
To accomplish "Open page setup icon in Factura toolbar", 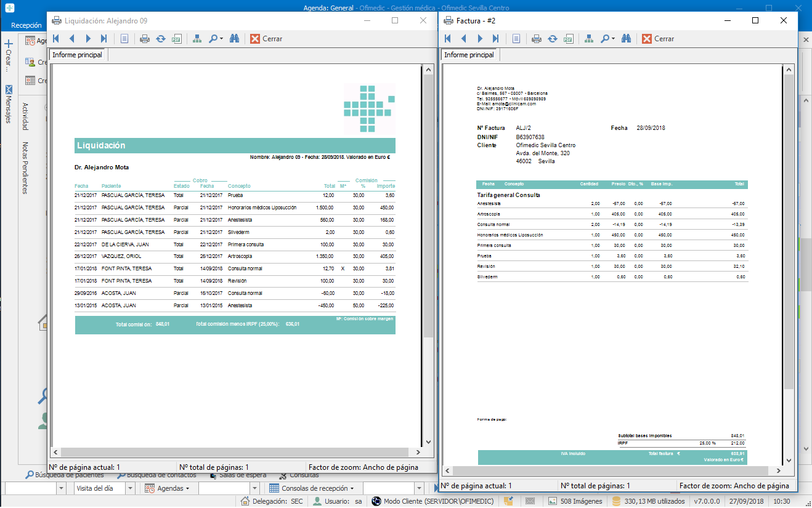I will pos(516,39).
